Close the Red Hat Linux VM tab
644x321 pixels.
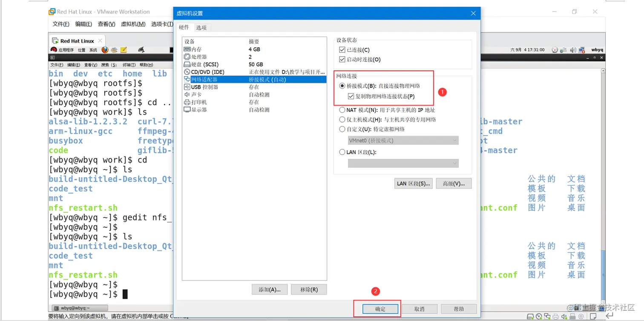(100, 41)
